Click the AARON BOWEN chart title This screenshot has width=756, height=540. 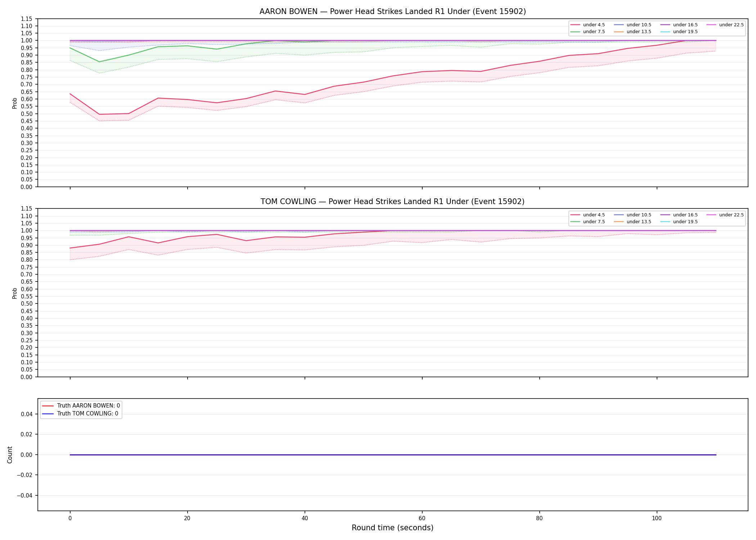coord(392,12)
